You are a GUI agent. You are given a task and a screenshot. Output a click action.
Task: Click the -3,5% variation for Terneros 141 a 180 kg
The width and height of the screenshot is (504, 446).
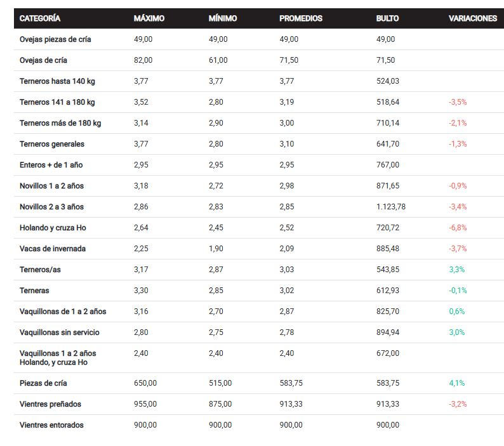(457, 102)
